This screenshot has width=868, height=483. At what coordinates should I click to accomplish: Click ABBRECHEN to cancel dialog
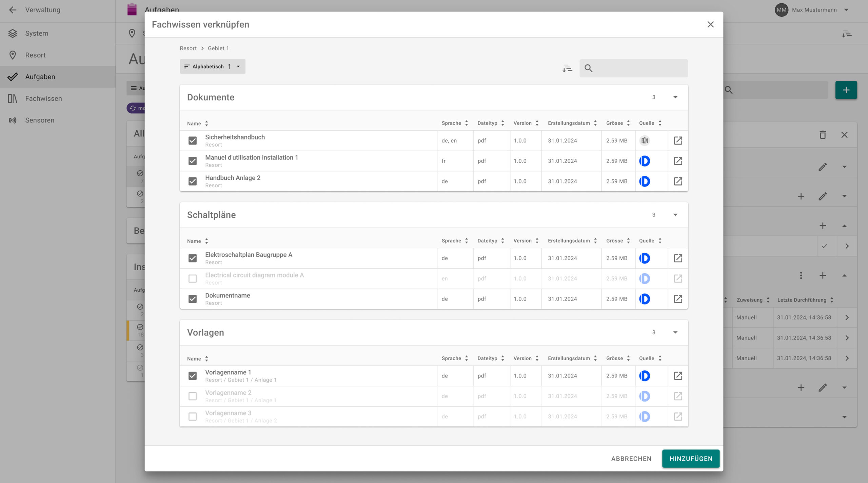(631, 459)
